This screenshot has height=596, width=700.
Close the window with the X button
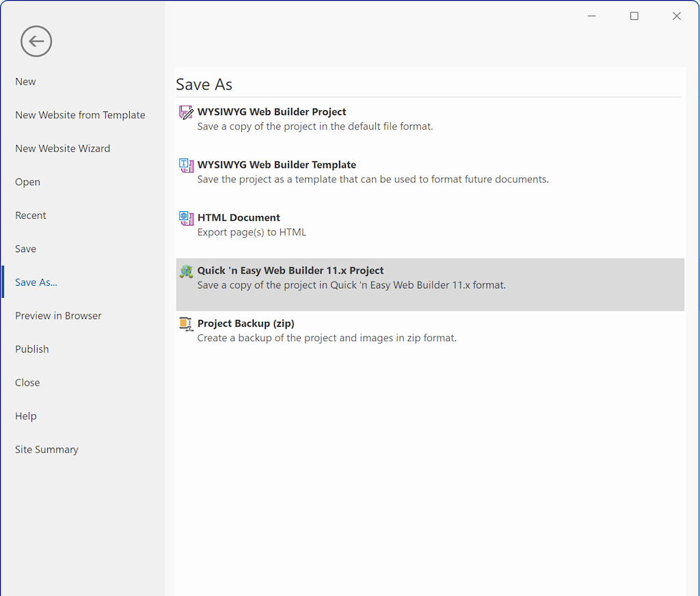677,16
